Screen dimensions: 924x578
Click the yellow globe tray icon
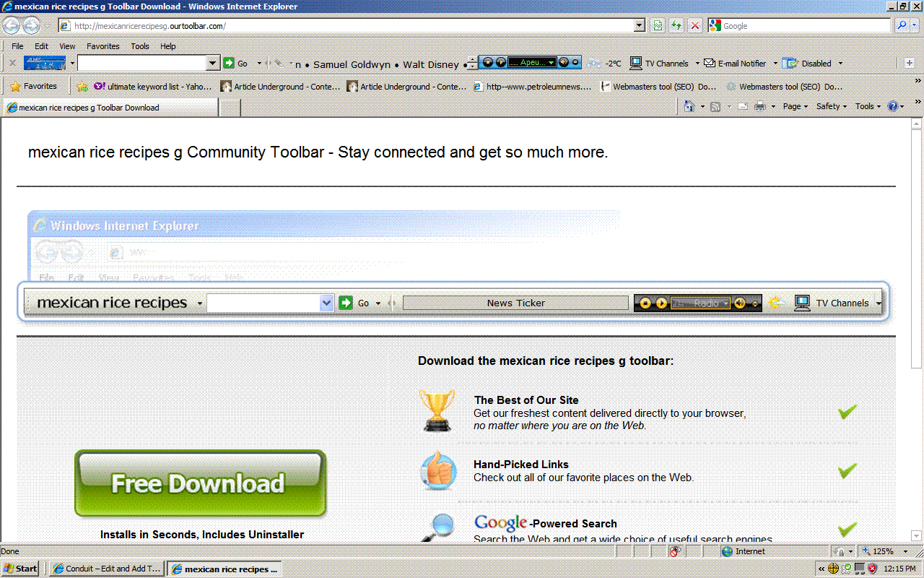coord(834,569)
